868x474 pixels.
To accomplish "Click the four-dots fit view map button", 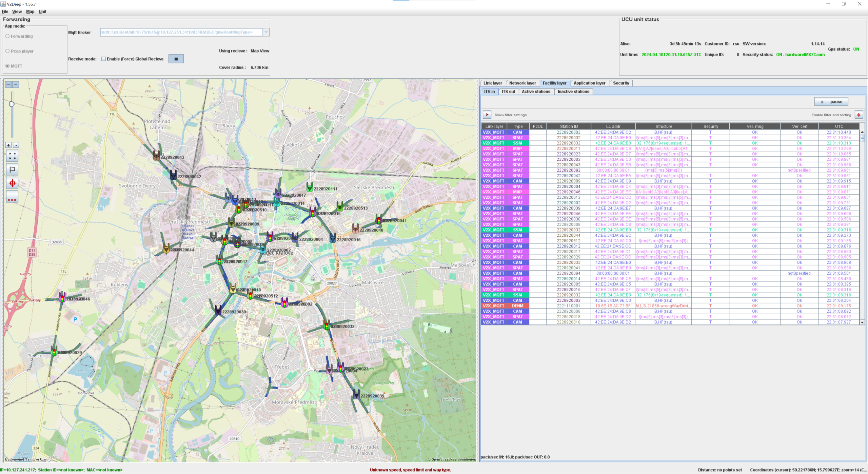I will coord(12,156).
